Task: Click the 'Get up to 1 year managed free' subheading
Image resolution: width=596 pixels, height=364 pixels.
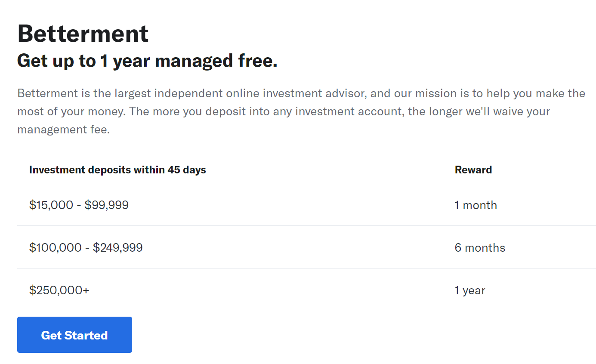Action: (x=147, y=61)
